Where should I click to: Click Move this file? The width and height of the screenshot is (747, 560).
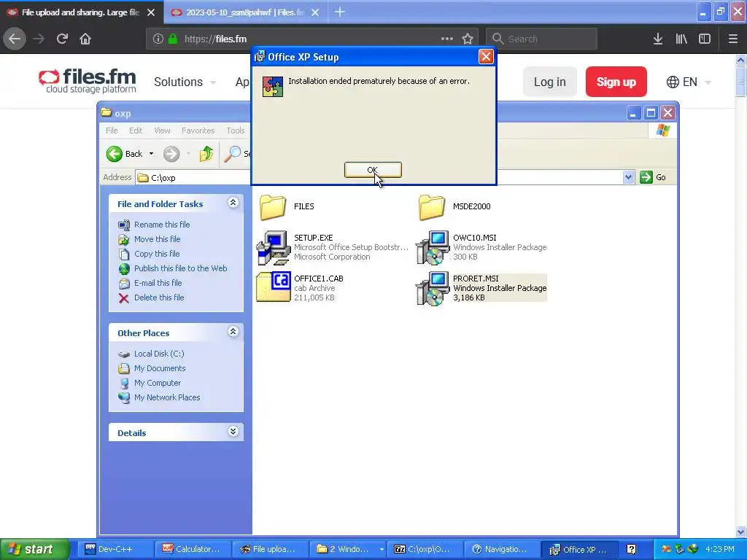point(158,239)
